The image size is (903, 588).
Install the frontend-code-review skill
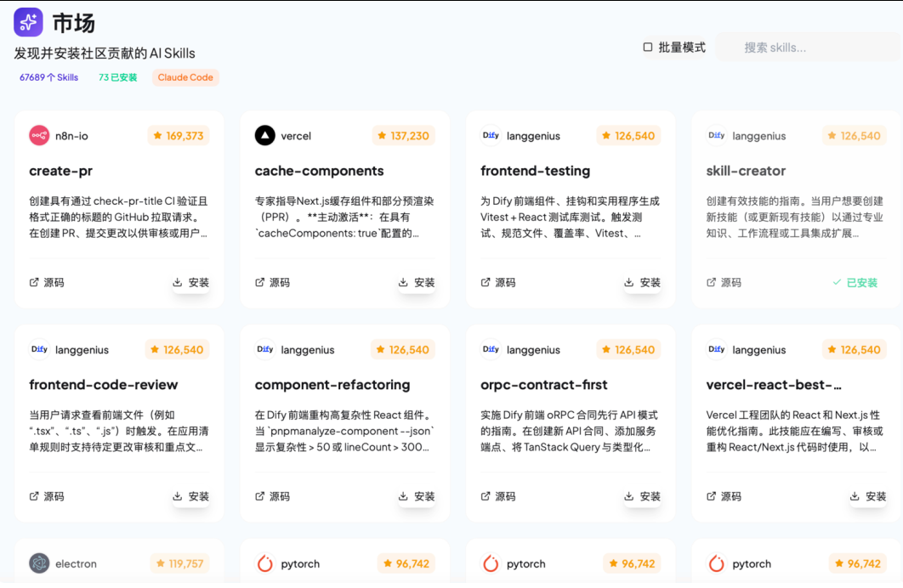pos(191,496)
